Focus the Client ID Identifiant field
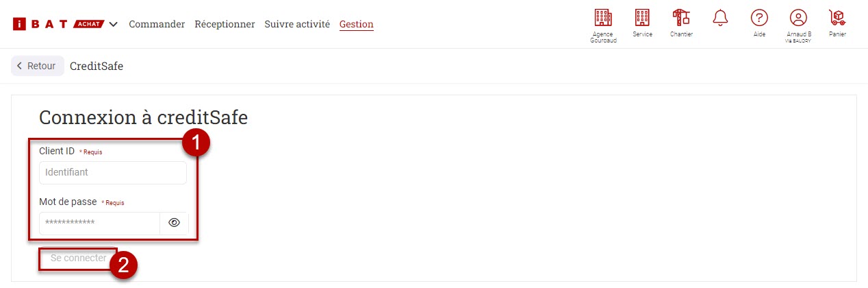The height and width of the screenshot is (288, 868). (x=112, y=173)
